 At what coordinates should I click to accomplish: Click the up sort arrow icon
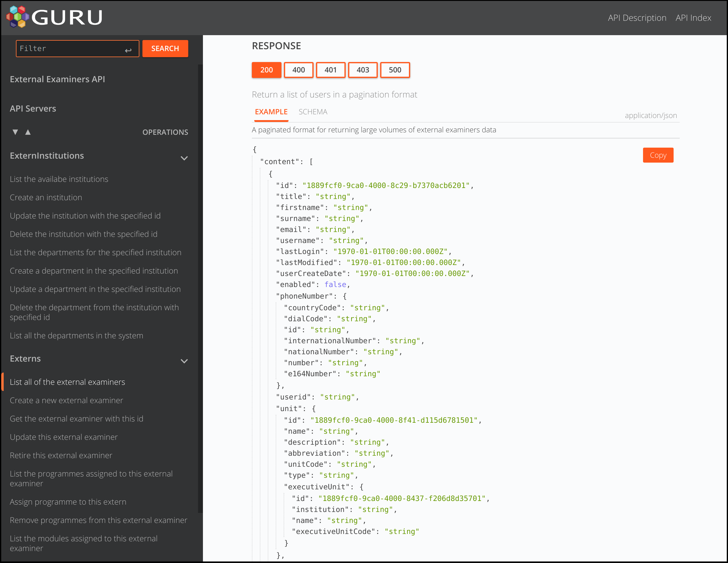pos(28,132)
